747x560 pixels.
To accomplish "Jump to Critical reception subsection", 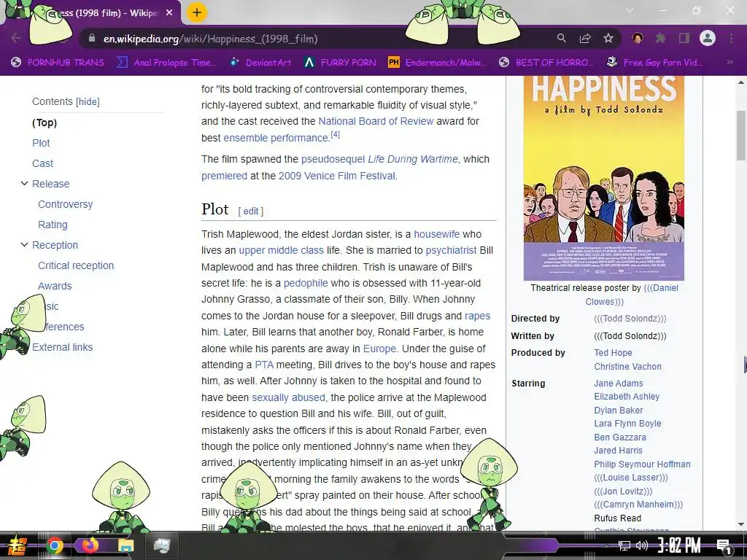I will point(76,265).
